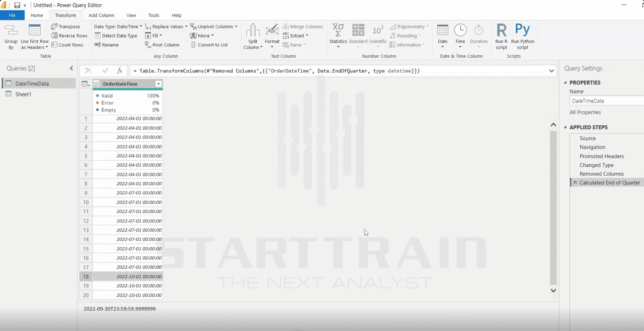Click the Pivot Column button
Image resolution: width=644 pixels, height=331 pixels.
(162, 45)
